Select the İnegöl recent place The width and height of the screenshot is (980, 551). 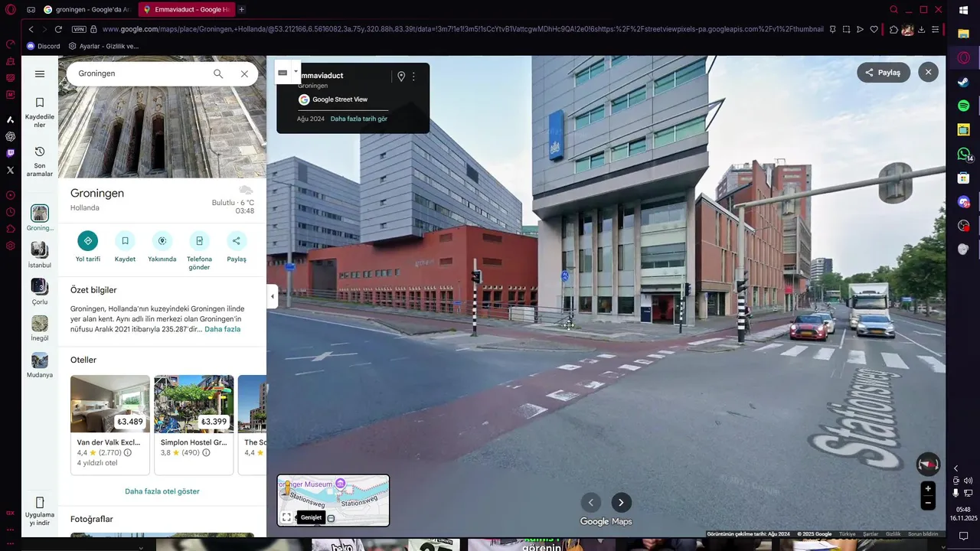click(x=40, y=328)
